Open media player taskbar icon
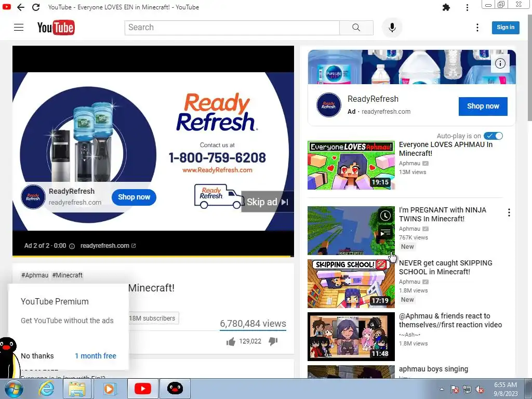The image size is (532, 399). click(109, 389)
